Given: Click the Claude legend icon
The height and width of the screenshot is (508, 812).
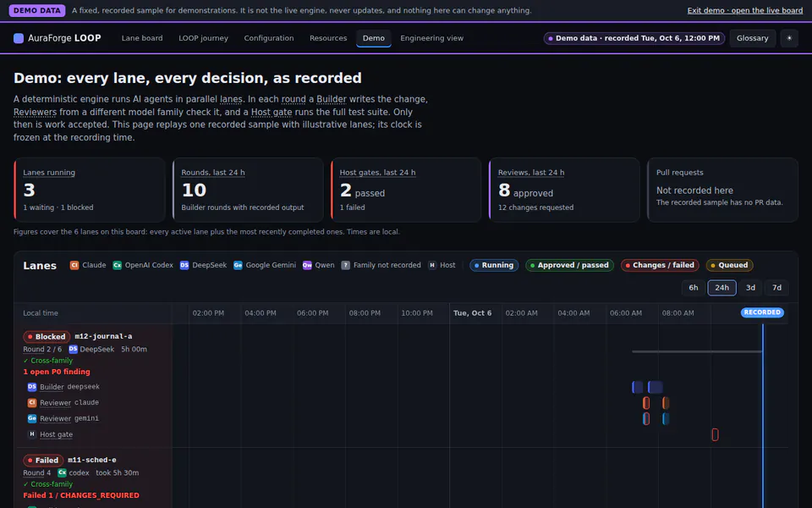Looking at the screenshot, I should click(x=74, y=265).
